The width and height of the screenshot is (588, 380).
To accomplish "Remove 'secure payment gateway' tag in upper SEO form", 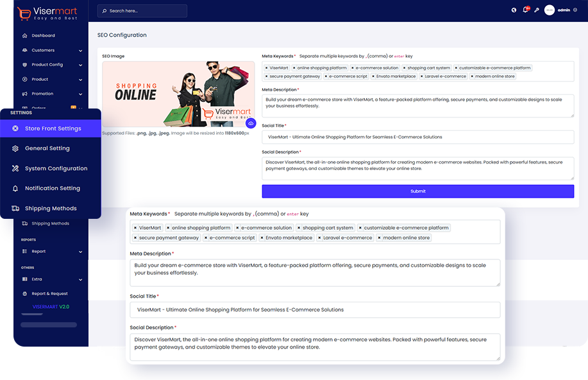I will pos(266,76).
